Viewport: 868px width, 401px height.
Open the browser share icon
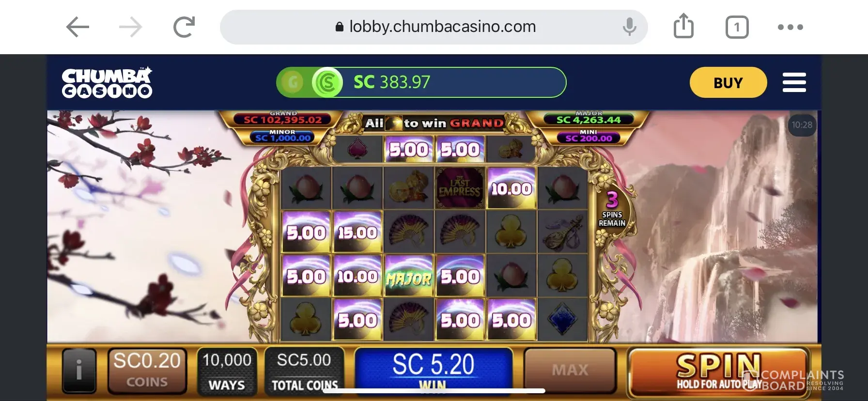coord(683,26)
